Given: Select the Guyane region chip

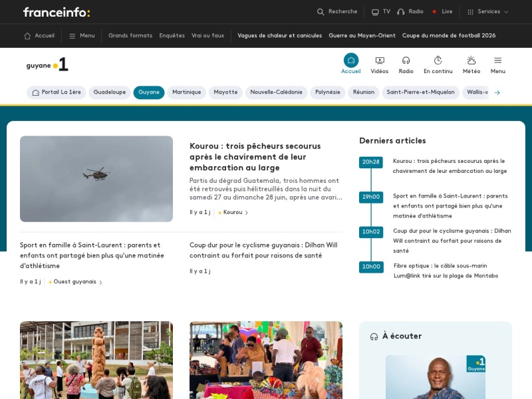Looking at the screenshot, I should tap(148, 92).
